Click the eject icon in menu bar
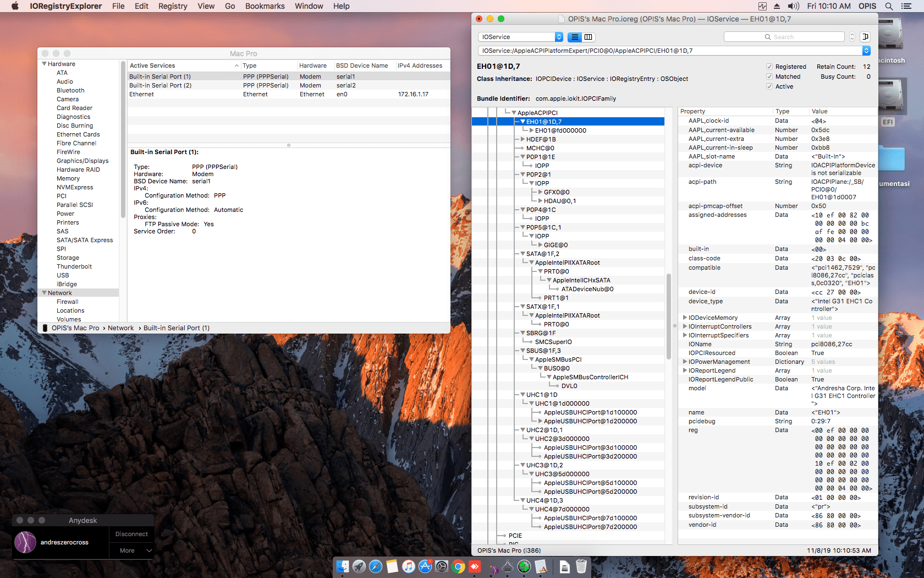Viewport: 924px width, 578px height. point(777,6)
